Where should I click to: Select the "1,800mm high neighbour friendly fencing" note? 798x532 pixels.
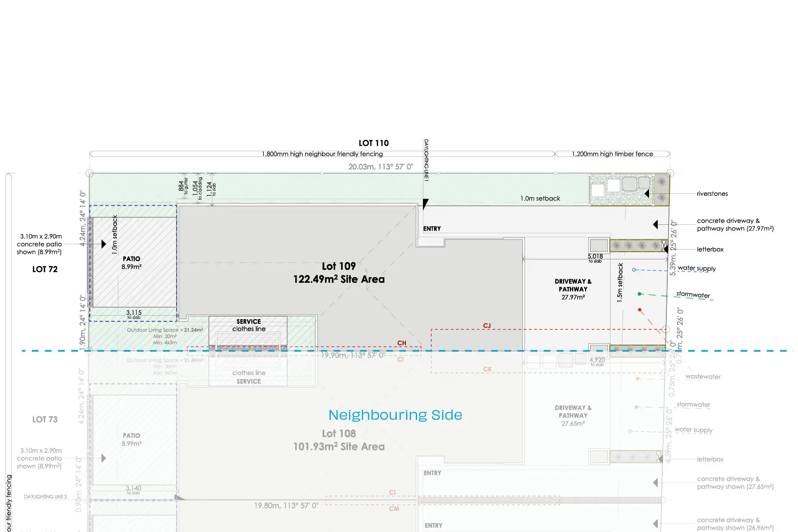pyautogui.click(x=322, y=154)
